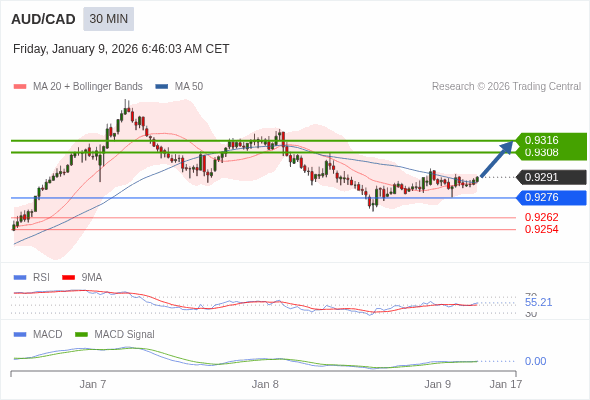Click the MACD Signal legend label
The image size is (590, 400).
point(125,335)
